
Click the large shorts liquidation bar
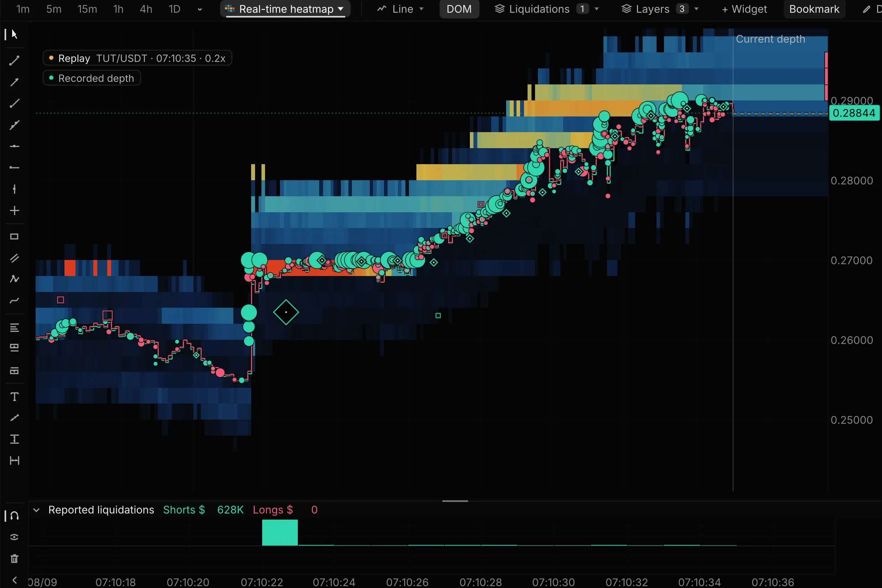[x=280, y=532]
